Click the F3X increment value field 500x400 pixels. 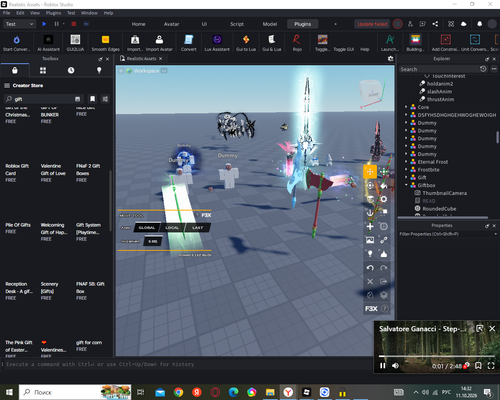point(153,241)
